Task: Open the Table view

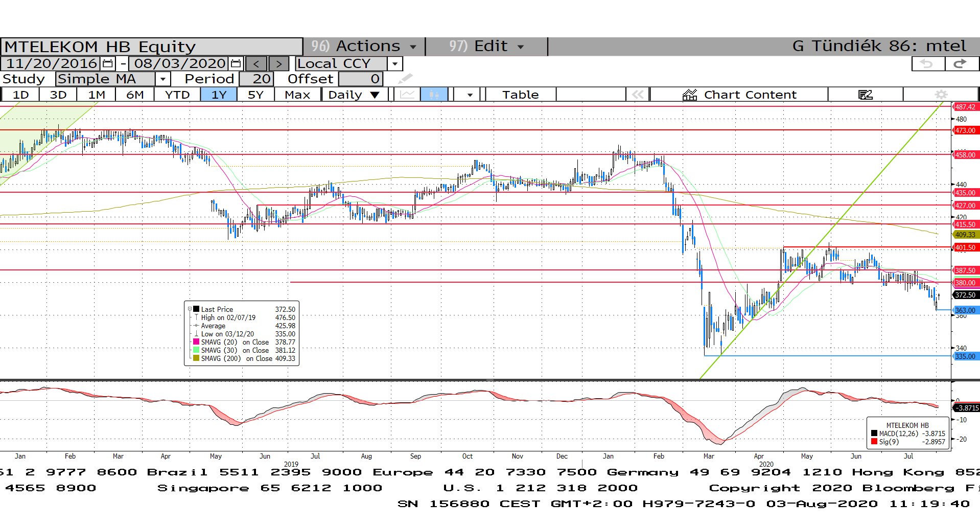Action: tap(520, 95)
